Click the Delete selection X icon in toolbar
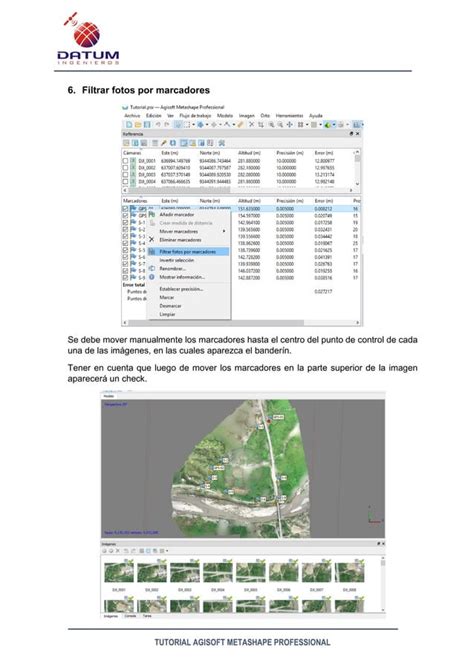 point(252,124)
